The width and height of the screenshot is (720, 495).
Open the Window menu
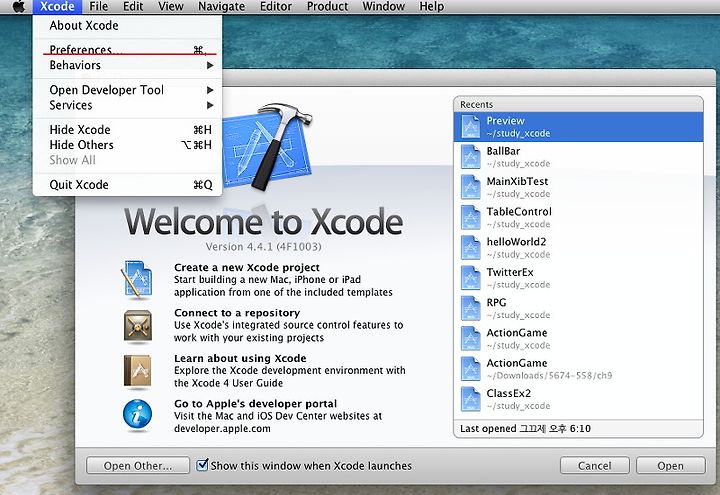(x=383, y=6)
